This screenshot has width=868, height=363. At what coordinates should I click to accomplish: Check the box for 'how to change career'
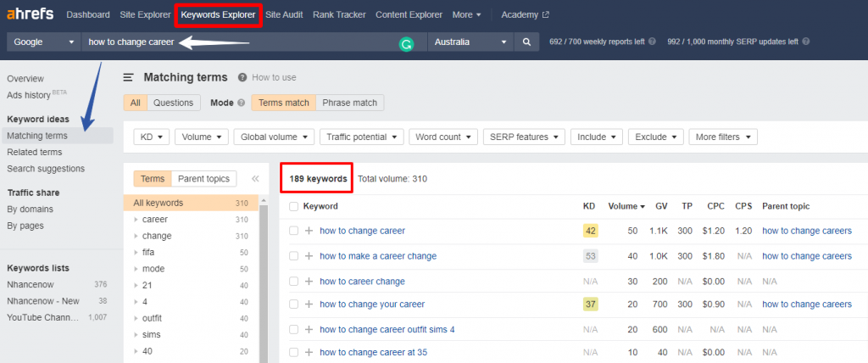click(x=293, y=231)
